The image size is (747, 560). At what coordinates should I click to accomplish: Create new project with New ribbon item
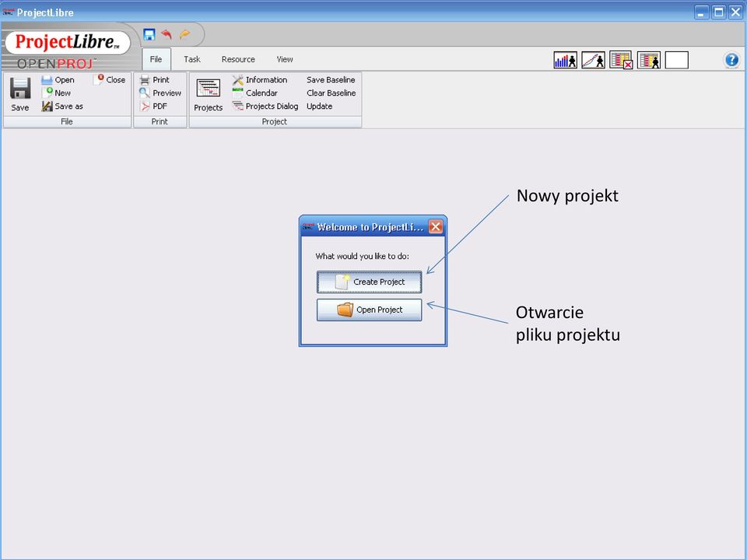[x=56, y=93]
